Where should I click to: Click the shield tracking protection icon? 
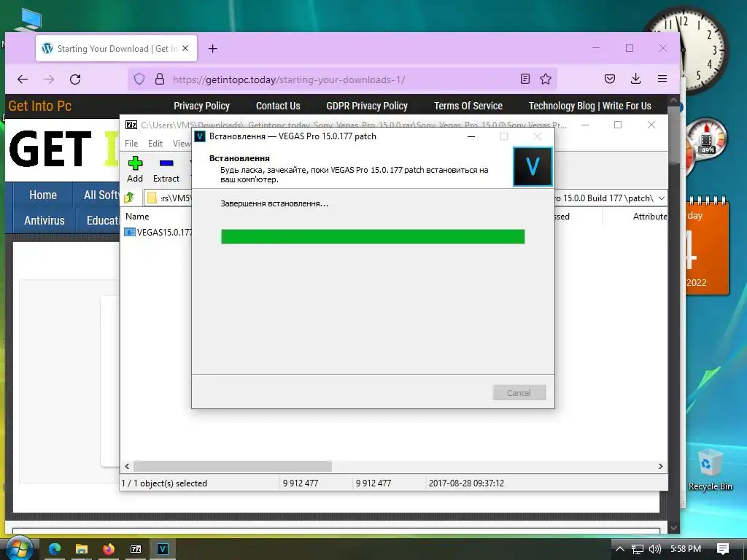click(x=139, y=79)
